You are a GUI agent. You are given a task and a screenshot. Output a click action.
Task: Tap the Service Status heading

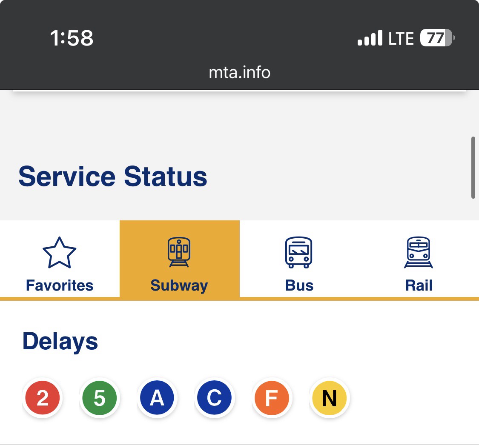[x=113, y=177]
